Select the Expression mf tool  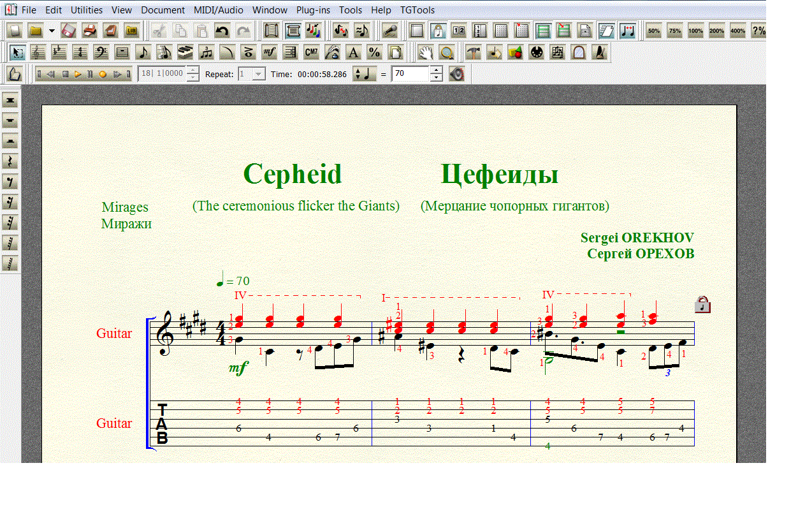269,52
